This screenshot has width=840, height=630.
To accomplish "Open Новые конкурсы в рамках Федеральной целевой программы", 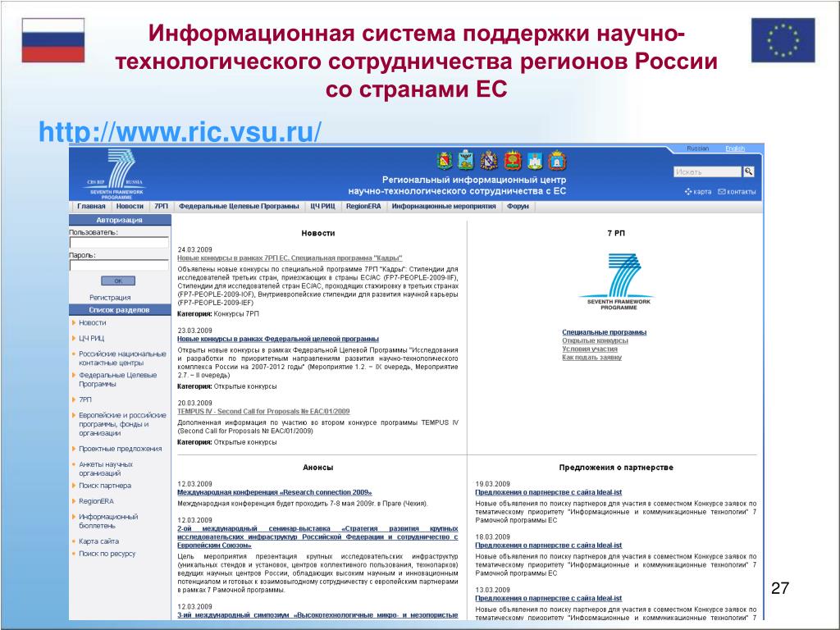I will [x=278, y=339].
